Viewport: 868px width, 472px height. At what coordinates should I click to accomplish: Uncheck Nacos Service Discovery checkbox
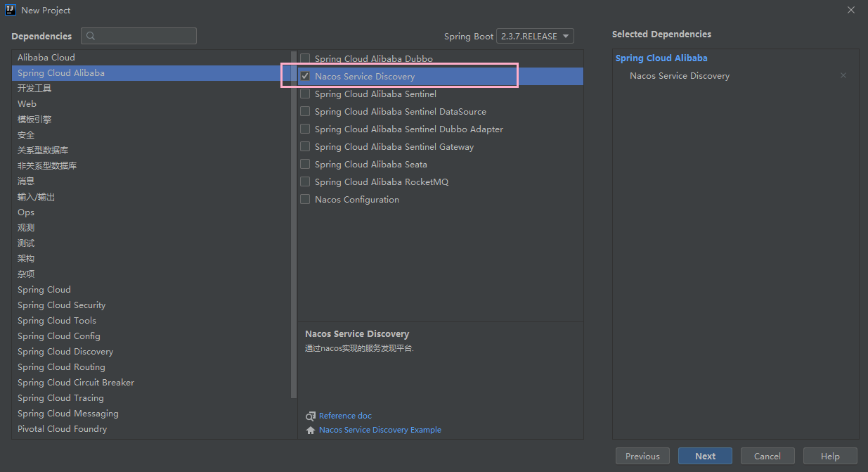305,76
